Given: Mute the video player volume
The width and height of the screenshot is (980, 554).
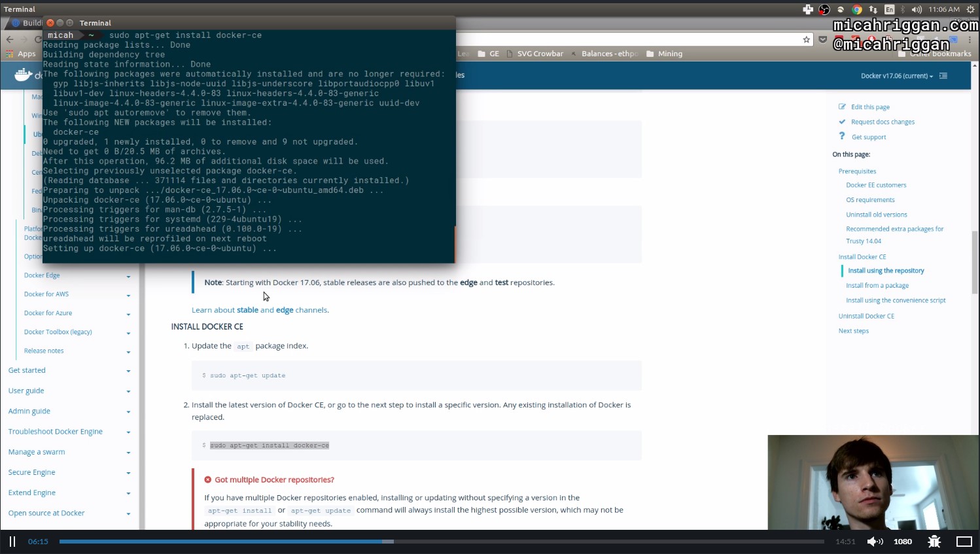Looking at the screenshot, I should (875, 541).
